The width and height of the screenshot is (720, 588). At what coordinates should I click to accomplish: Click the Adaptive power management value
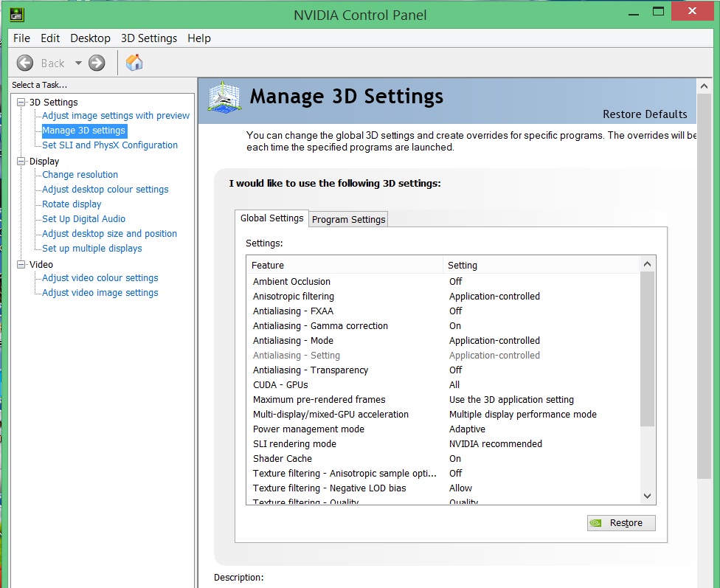467,429
